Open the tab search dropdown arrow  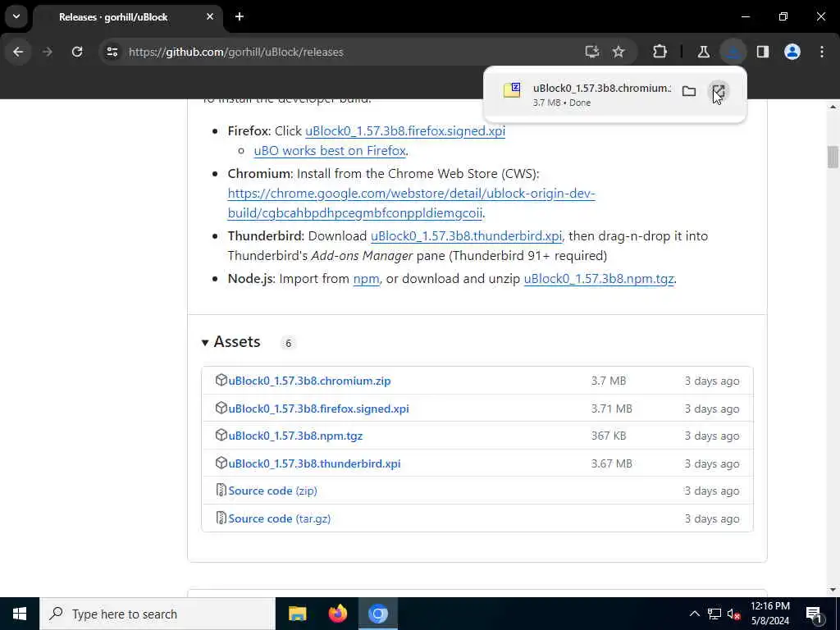tap(16, 16)
